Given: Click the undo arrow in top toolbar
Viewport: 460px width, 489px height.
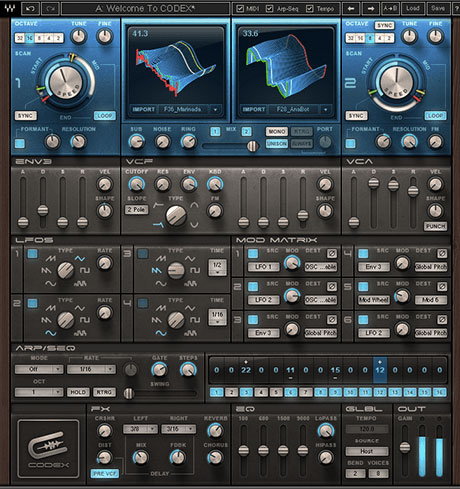Looking at the screenshot, I should (x=30, y=9).
